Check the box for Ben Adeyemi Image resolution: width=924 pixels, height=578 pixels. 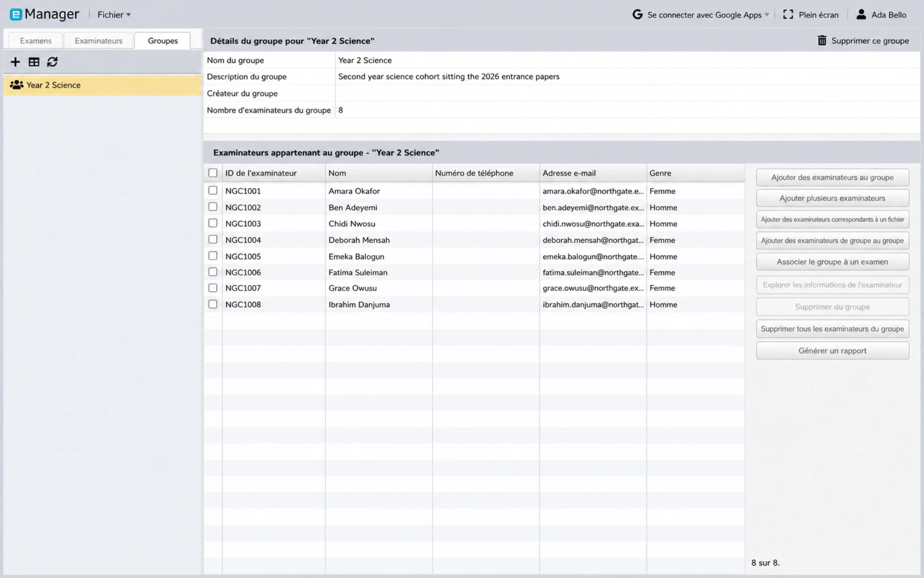pos(213,207)
